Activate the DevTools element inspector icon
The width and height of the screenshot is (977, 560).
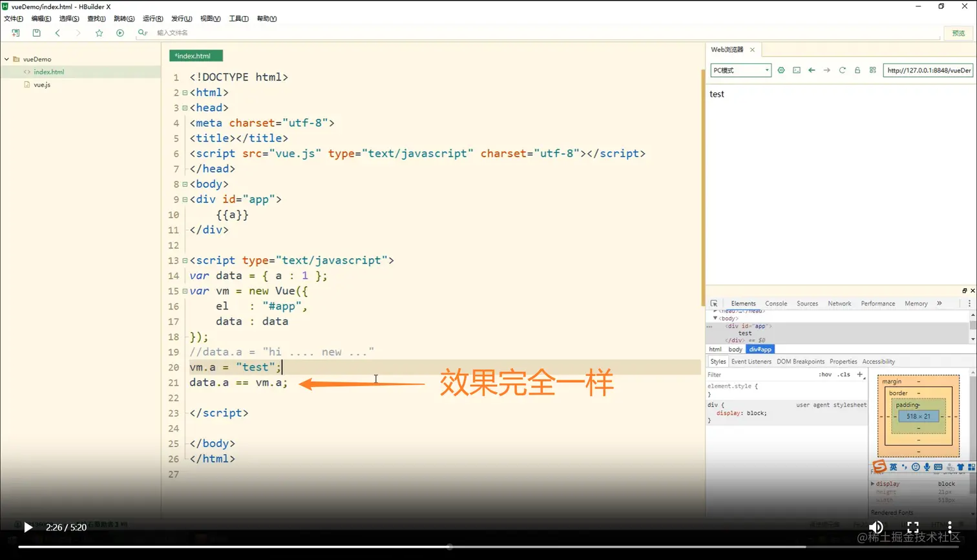(714, 304)
